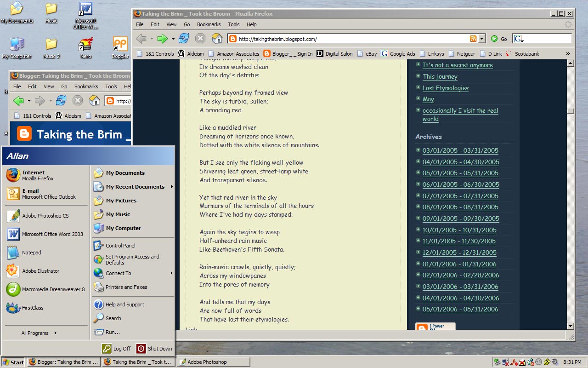Open the 'Lost Etymologies' post link

tap(446, 88)
